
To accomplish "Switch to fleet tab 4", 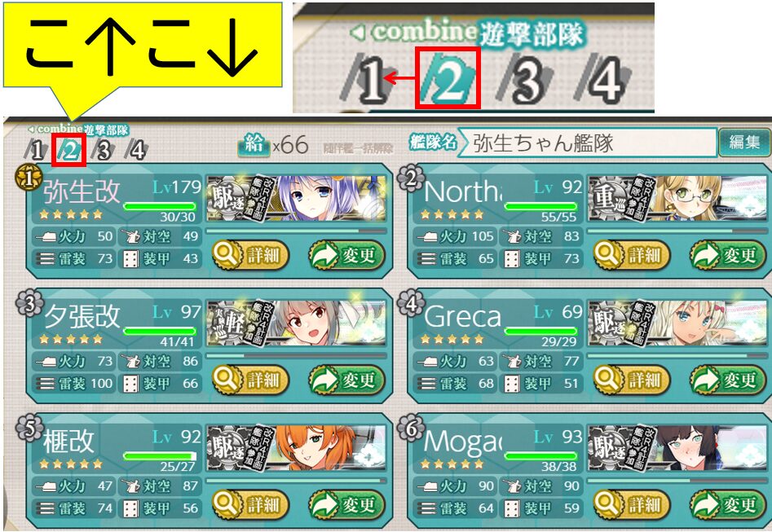I will (x=137, y=150).
